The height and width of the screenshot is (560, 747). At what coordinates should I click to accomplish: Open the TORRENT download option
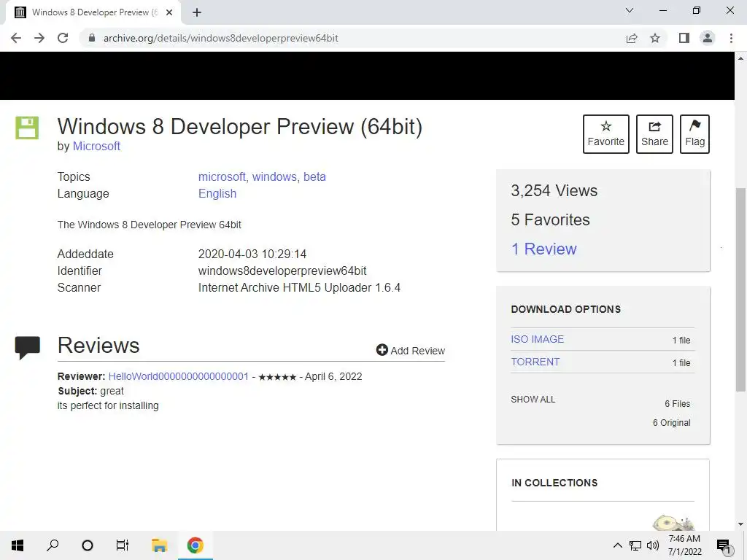(x=535, y=362)
